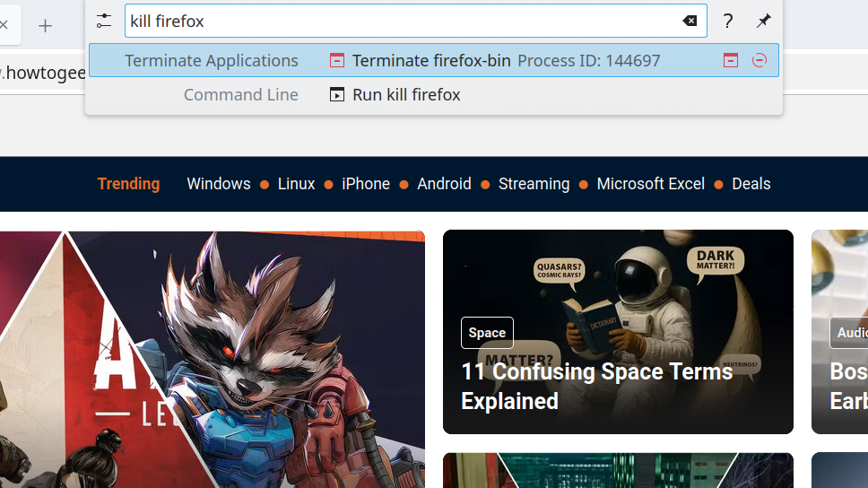
Task: Open a new browser tab with plus icon
Action: pyautogui.click(x=45, y=26)
